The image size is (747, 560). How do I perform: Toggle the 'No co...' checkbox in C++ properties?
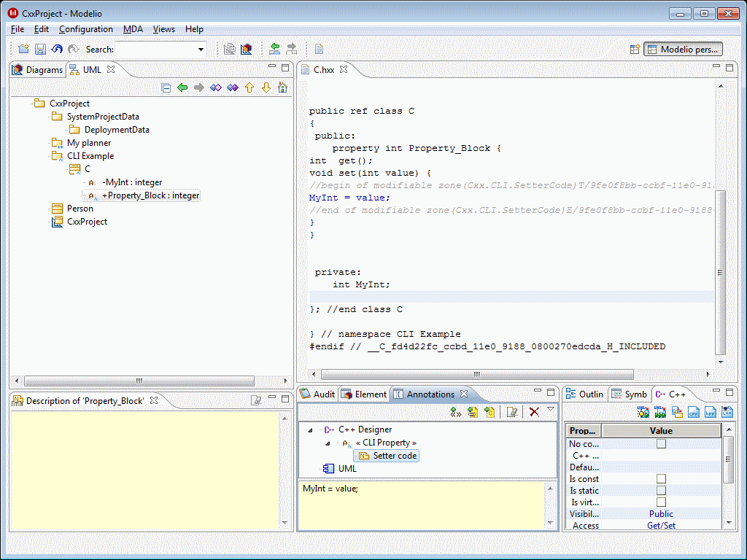661,444
